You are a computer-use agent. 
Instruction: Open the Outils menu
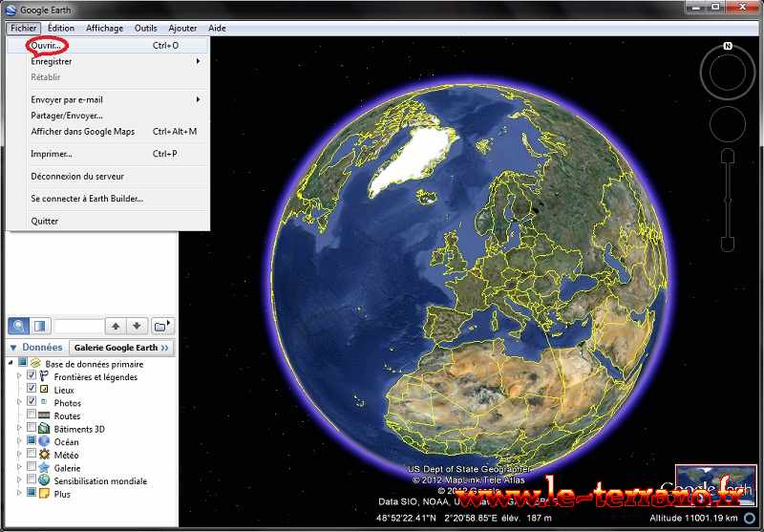[x=145, y=29]
